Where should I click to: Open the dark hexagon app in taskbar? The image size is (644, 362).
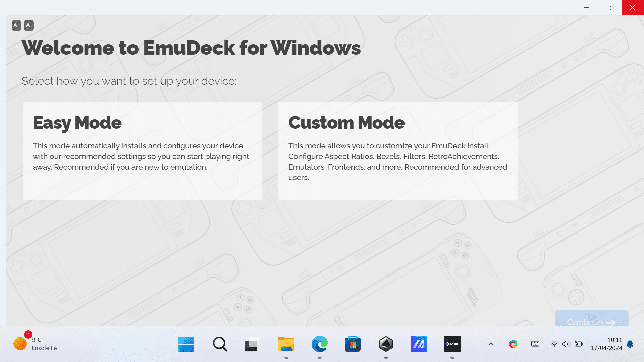386,344
